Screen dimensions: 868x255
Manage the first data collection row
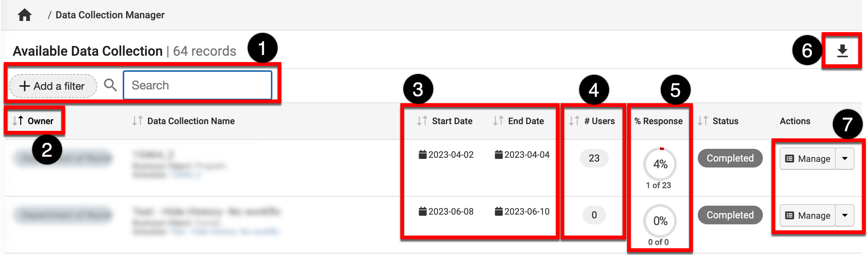point(807,159)
